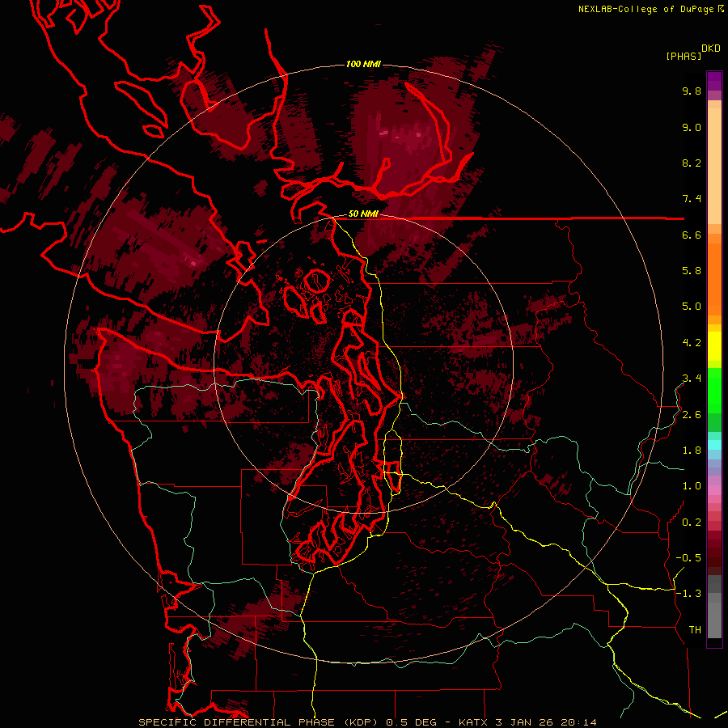Click the 7.4 value on the legend

(x=692, y=199)
